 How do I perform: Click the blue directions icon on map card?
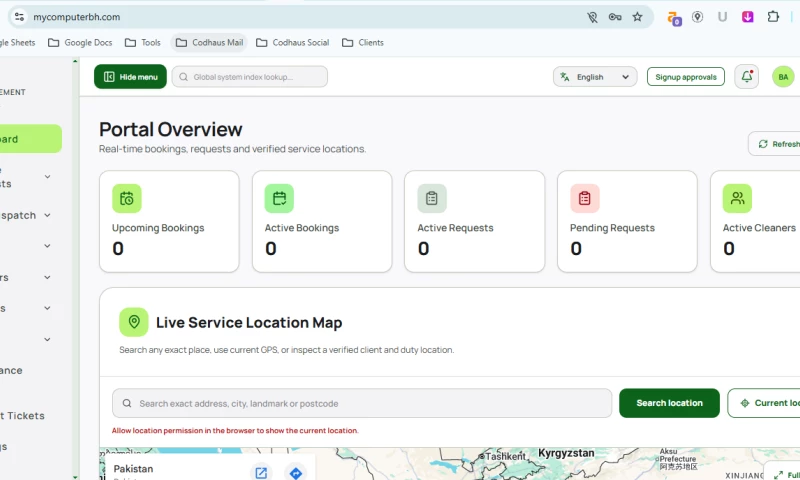295,473
